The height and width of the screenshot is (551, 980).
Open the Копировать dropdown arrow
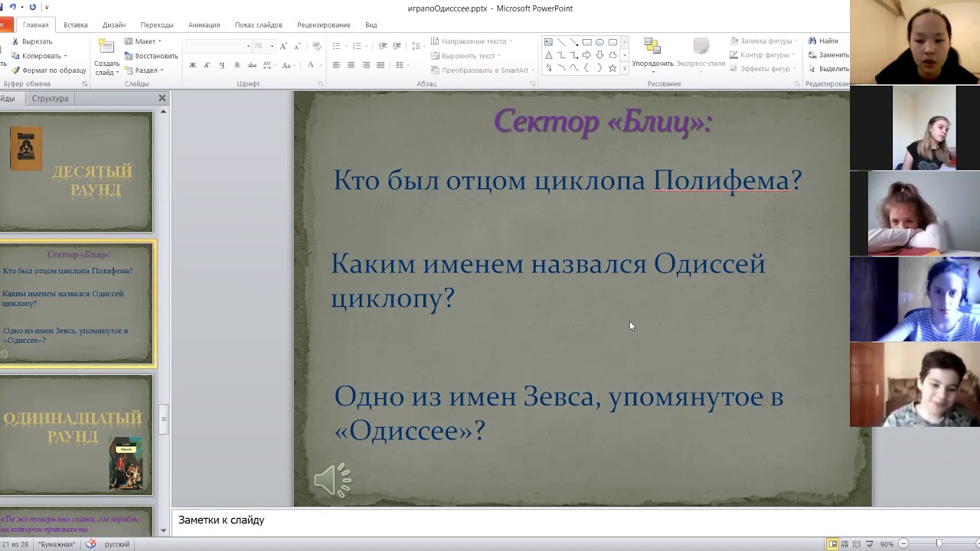(x=65, y=56)
